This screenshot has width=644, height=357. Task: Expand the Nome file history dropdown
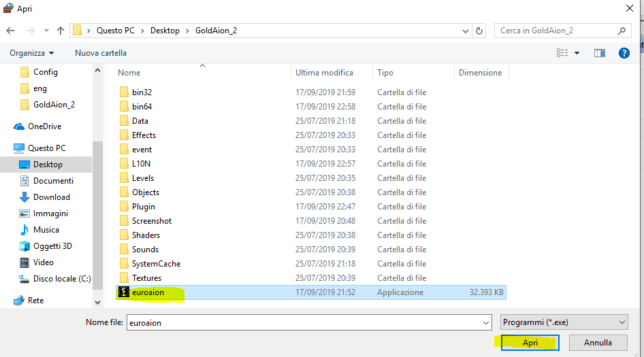pyautogui.click(x=485, y=323)
